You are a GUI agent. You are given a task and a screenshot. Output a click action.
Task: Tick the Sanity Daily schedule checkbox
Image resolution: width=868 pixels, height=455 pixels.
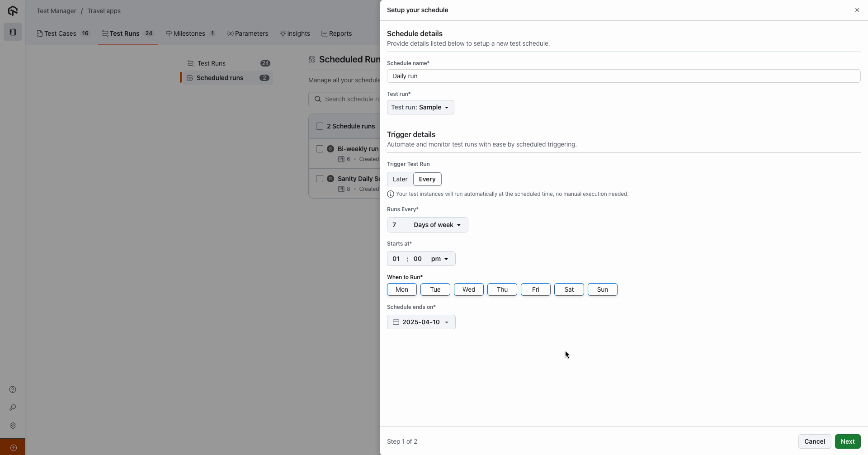pos(320,179)
